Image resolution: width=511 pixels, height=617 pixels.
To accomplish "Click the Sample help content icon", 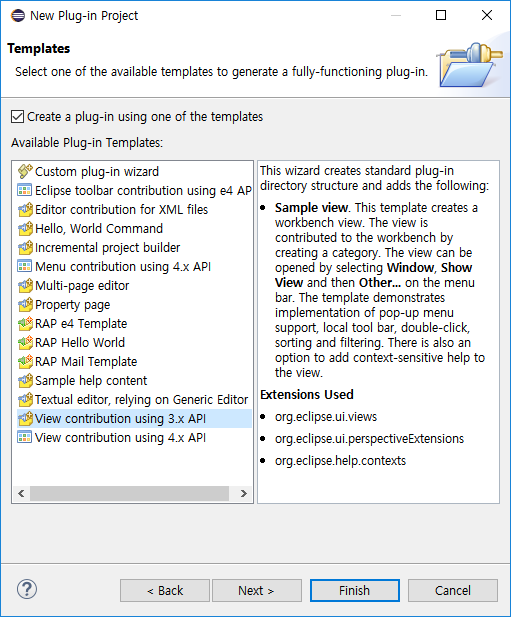I will [x=25, y=381].
